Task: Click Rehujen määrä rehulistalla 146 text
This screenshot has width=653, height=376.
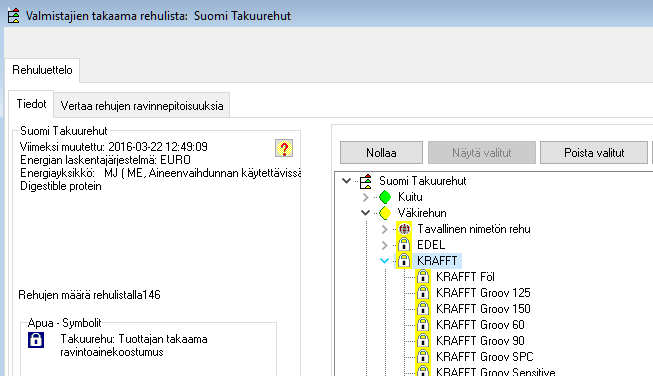Action: pyautogui.click(x=89, y=295)
